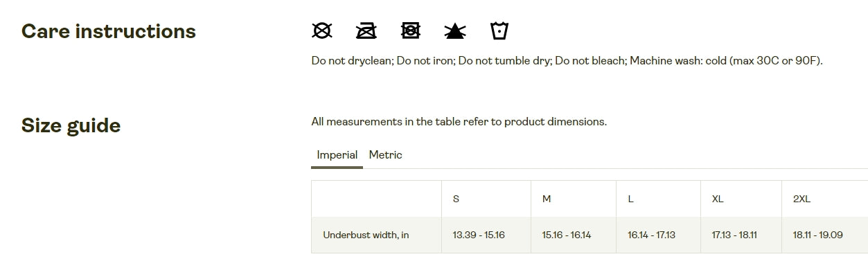This screenshot has width=868, height=277.
Task: Select the 16.14 - 17.13 measurement cell
Action: [651, 235]
